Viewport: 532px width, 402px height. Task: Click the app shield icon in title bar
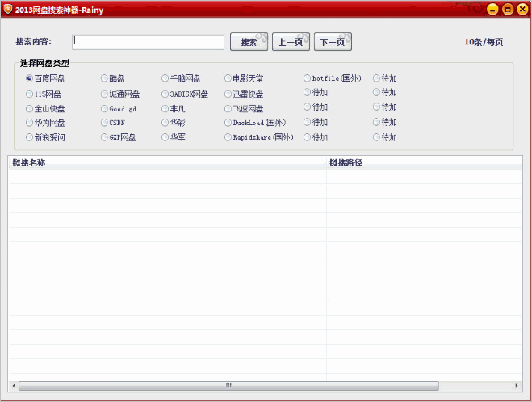pos(8,9)
